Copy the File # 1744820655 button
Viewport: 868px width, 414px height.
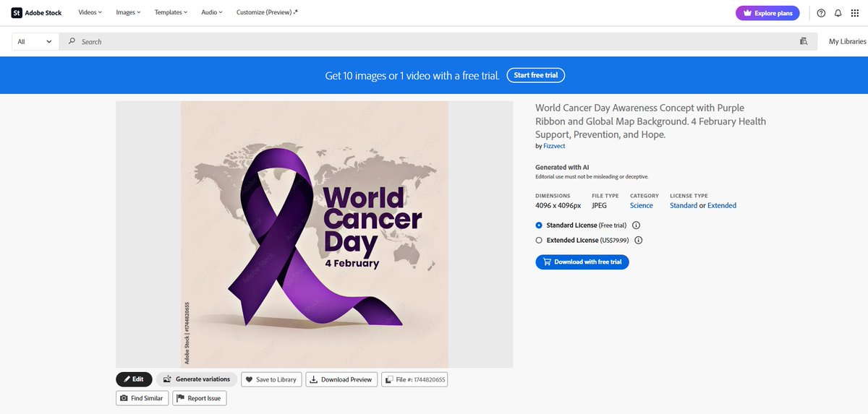tap(414, 379)
